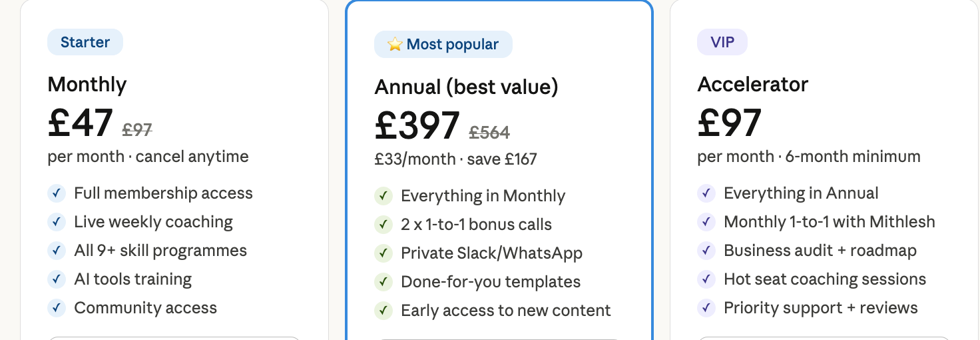
Task: Click checkmark icon next to AI tools training
Action: coord(56,279)
